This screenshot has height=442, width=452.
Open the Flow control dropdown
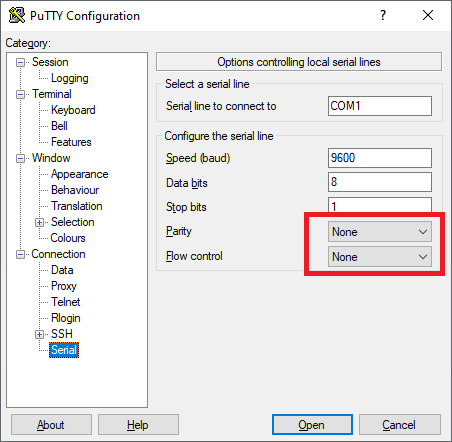(380, 257)
